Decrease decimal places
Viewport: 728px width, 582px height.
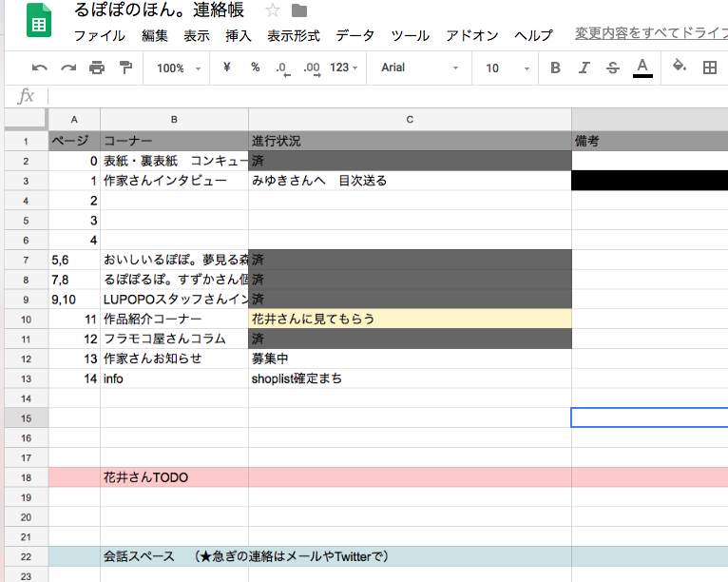click(x=282, y=68)
